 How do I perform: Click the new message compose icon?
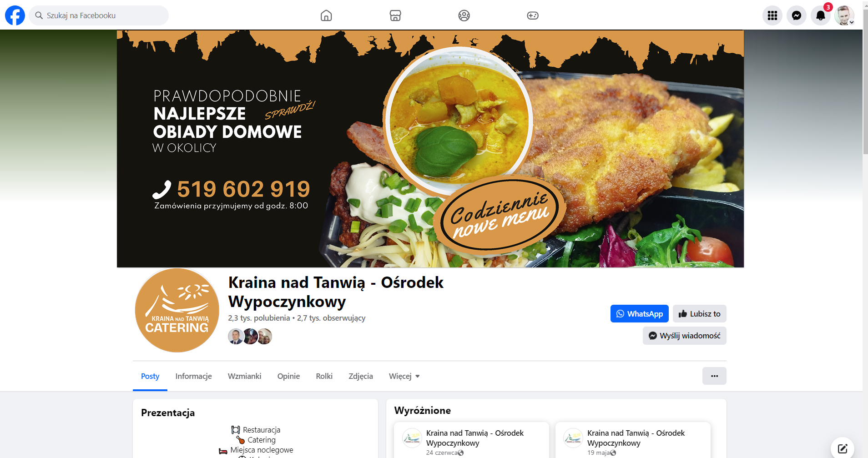[843, 448]
